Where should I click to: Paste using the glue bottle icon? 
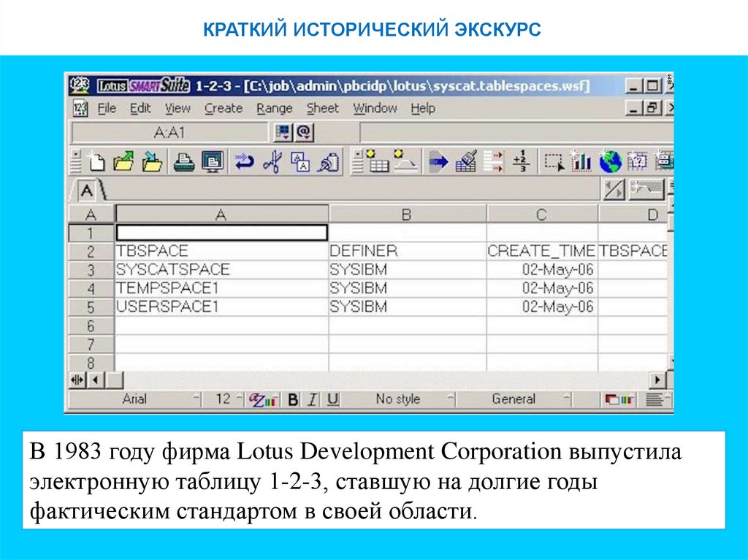point(329,161)
